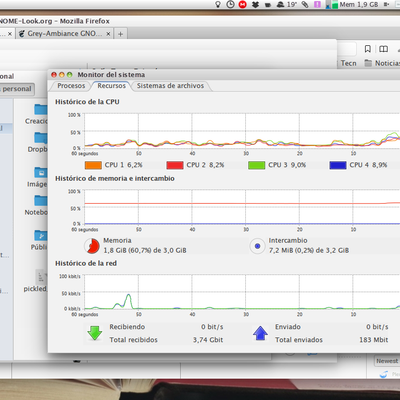Click the 'personal' path button in the file manager
Viewport: 400px width, 400px height.
[x=17, y=89]
